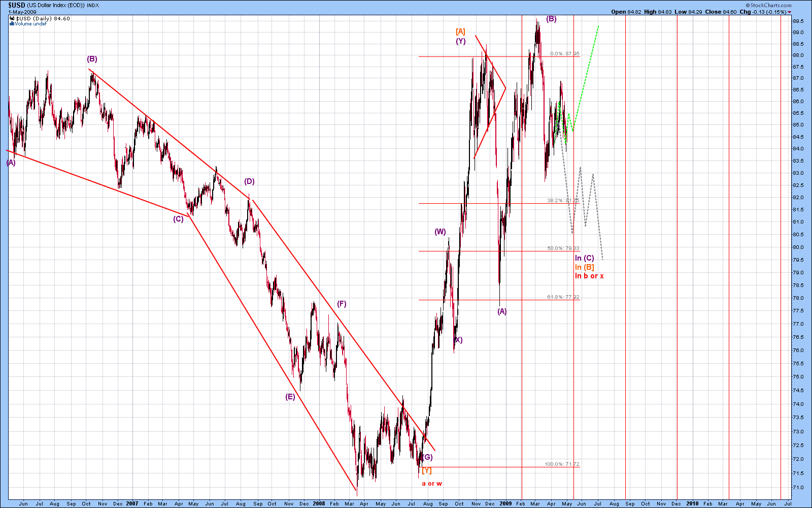Viewport: 812px width, 508px height.
Task: Click the '61.8%: 77.92' Fibonacci label
Action: pos(563,297)
